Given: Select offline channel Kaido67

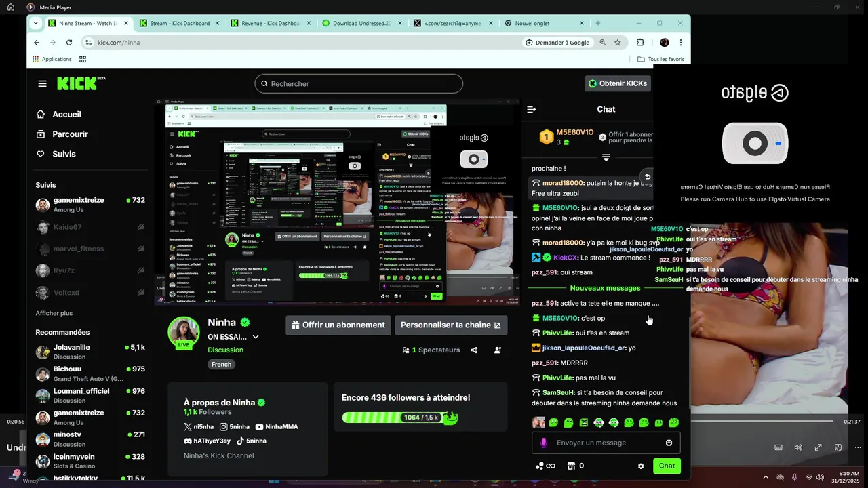Looking at the screenshot, I should click(90, 227).
